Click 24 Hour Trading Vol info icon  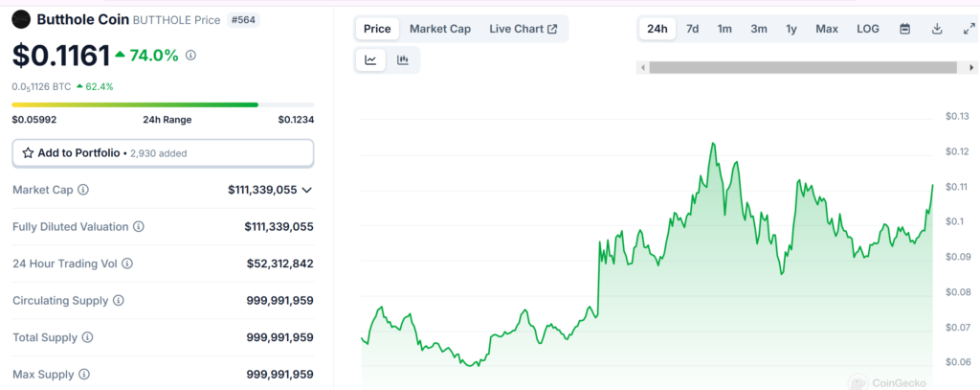127,264
